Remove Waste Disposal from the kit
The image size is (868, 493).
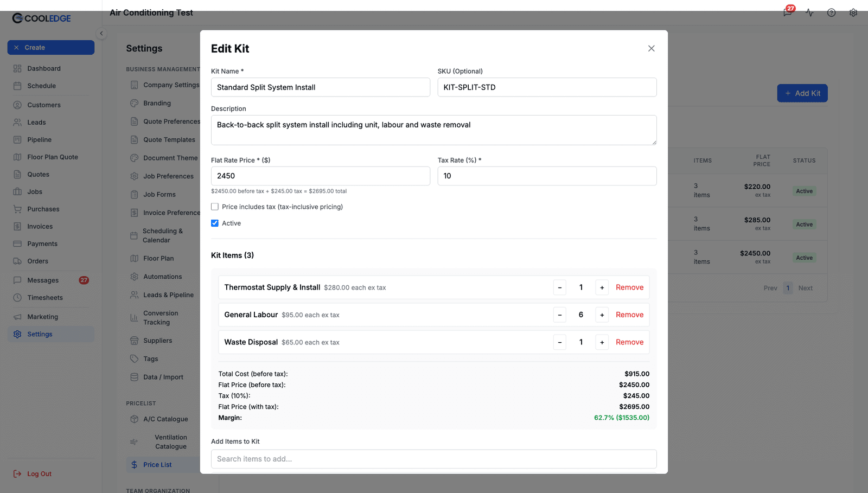point(629,342)
